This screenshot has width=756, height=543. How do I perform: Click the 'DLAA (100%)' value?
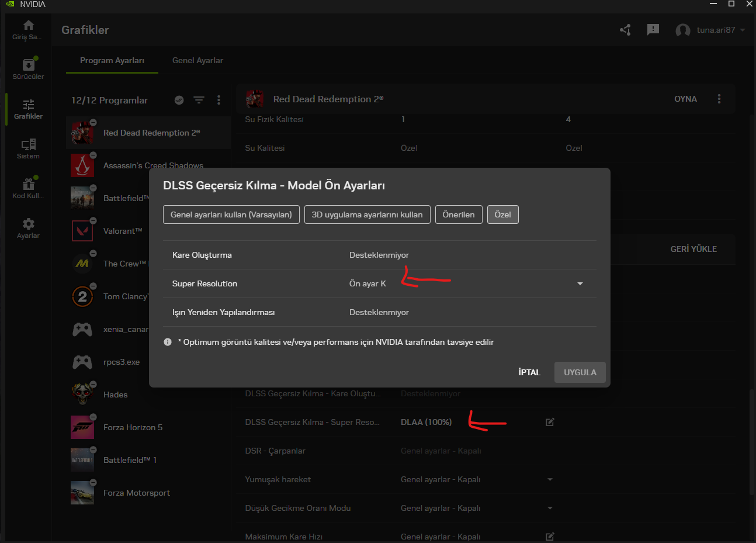pos(426,422)
